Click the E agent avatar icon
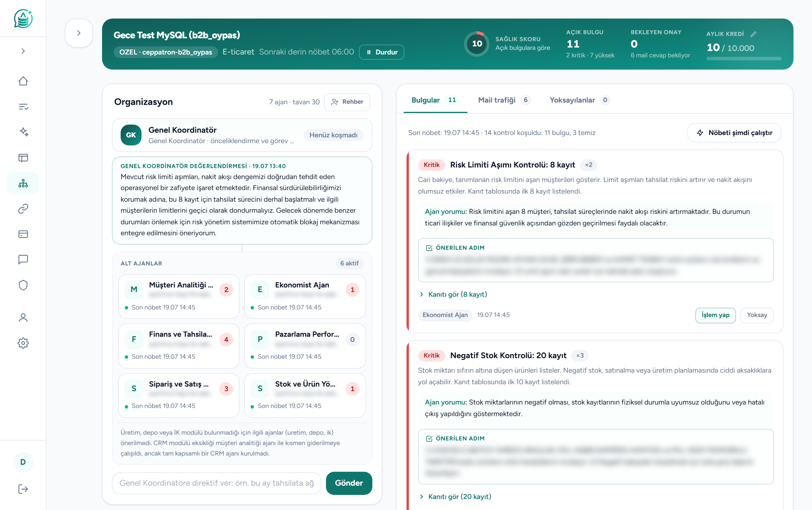 point(260,290)
